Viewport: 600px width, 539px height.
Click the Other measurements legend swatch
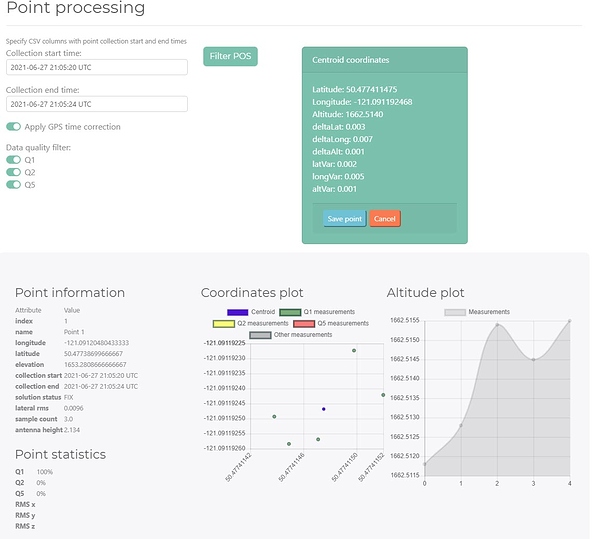(260, 335)
